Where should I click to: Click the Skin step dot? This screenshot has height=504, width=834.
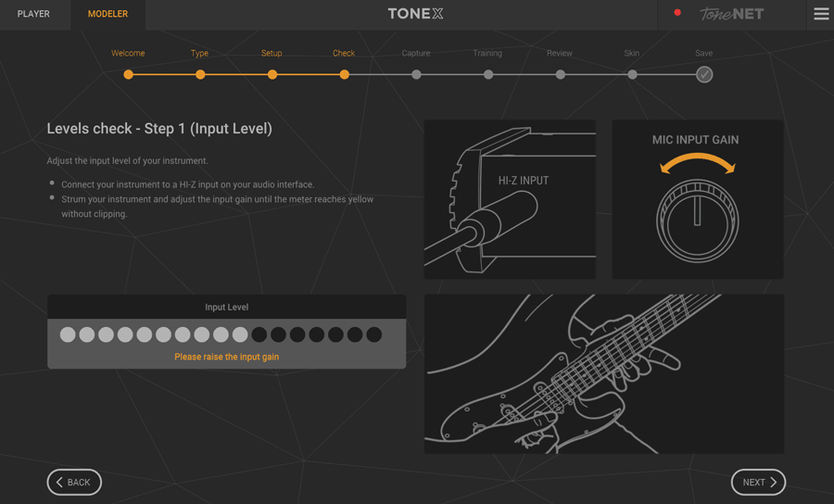point(632,74)
